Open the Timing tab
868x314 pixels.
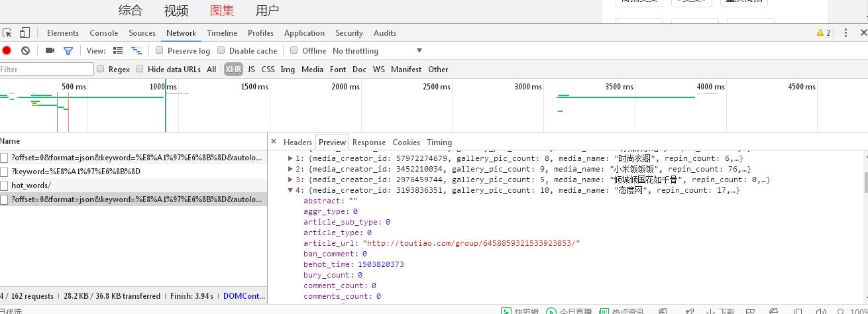click(x=439, y=142)
